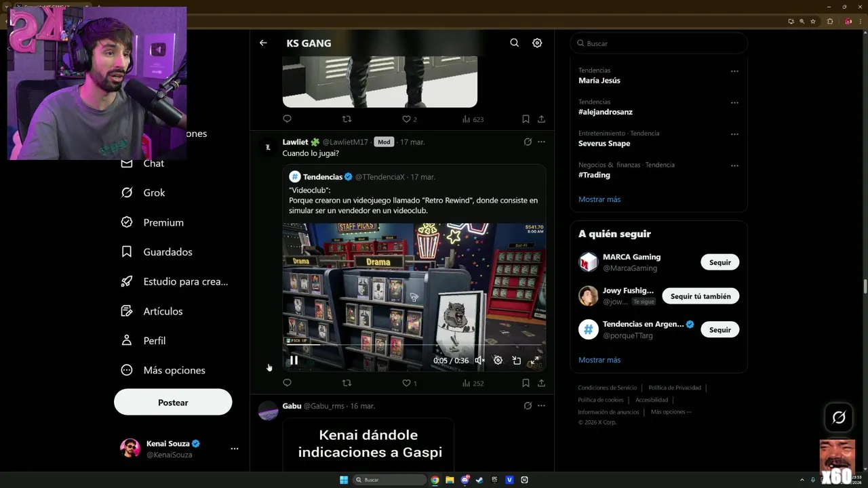Click Seguir tú también for Jowy Fushig
The width and height of the screenshot is (868, 488).
click(701, 296)
